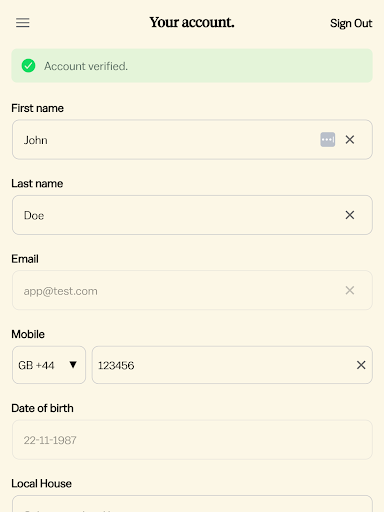The height and width of the screenshot is (512, 384).
Task: Click the green verified checkmark icon
Action: click(28, 66)
